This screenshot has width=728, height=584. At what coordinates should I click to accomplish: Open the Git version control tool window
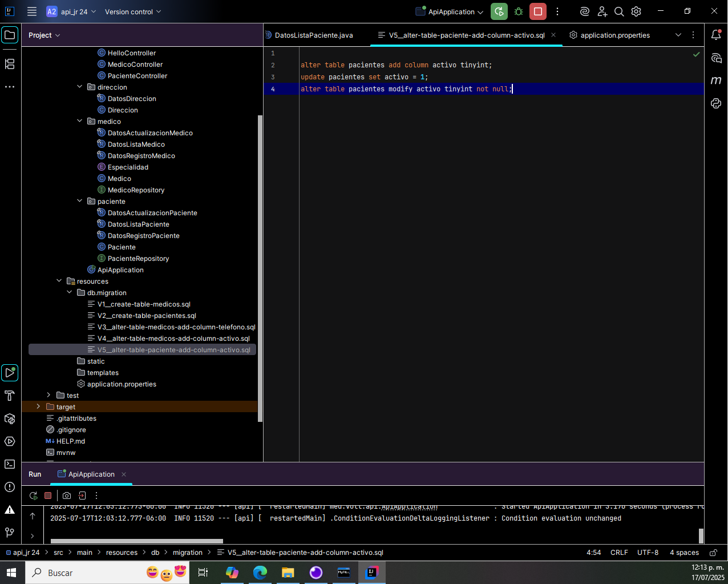click(10, 533)
